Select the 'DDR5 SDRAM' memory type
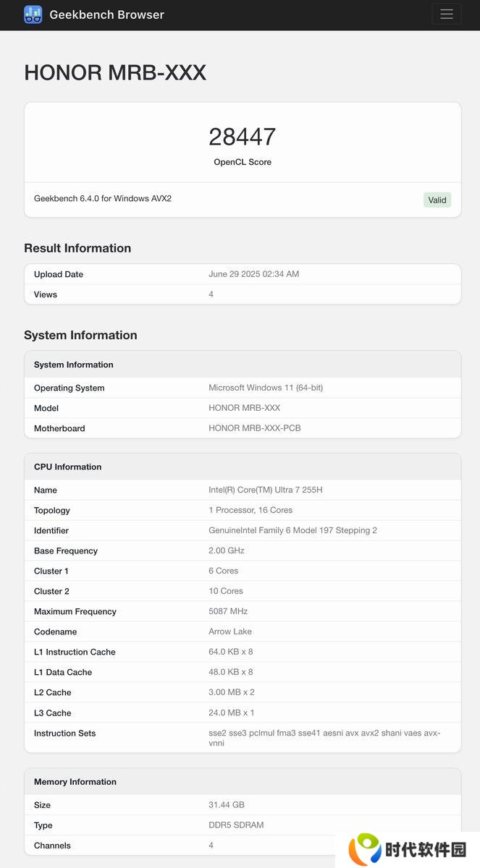This screenshot has height=868, width=480. click(236, 825)
